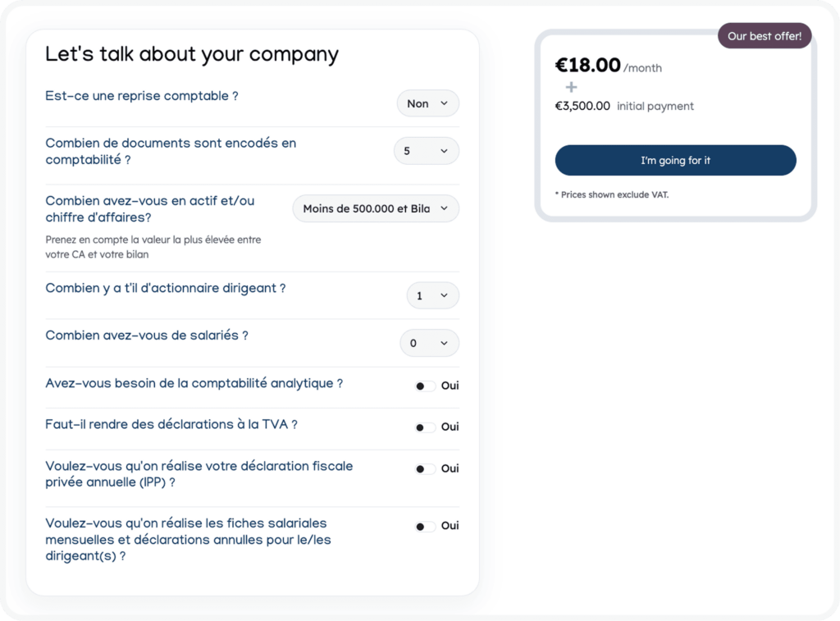The image size is (840, 621).
Task: Click the chevron arrow in the 'Non' dropdown
Action: tap(444, 103)
